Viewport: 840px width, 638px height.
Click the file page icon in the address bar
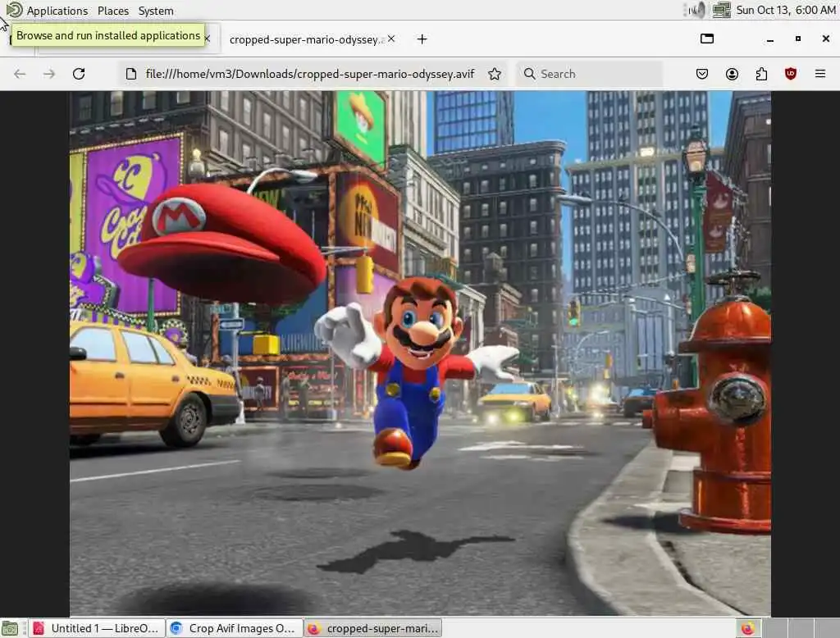click(131, 74)
